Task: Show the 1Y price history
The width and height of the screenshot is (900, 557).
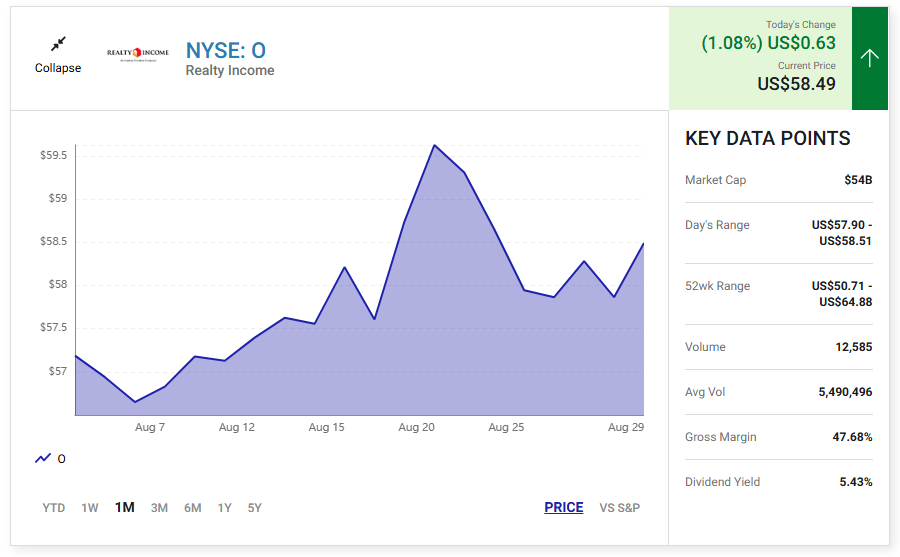Action: tap(224, 508)
